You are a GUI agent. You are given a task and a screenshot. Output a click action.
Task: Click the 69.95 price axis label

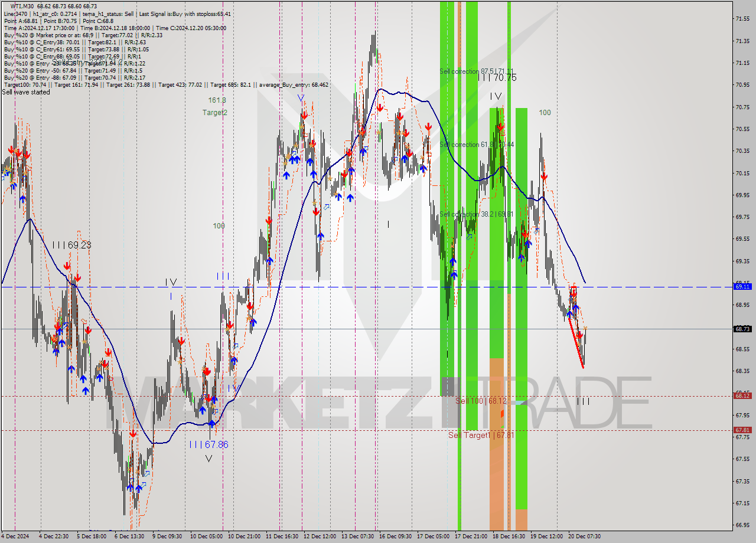pos(742,195)
